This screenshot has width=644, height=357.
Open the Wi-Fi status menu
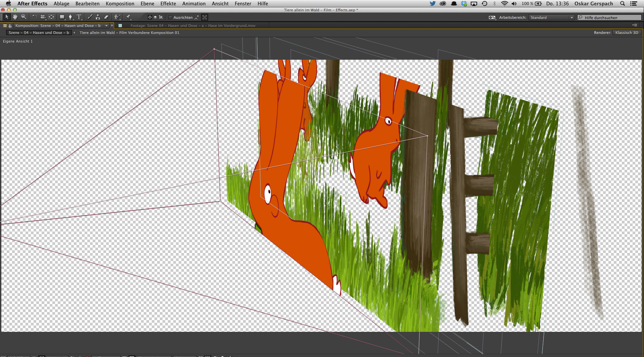click(x=504, y=3)
